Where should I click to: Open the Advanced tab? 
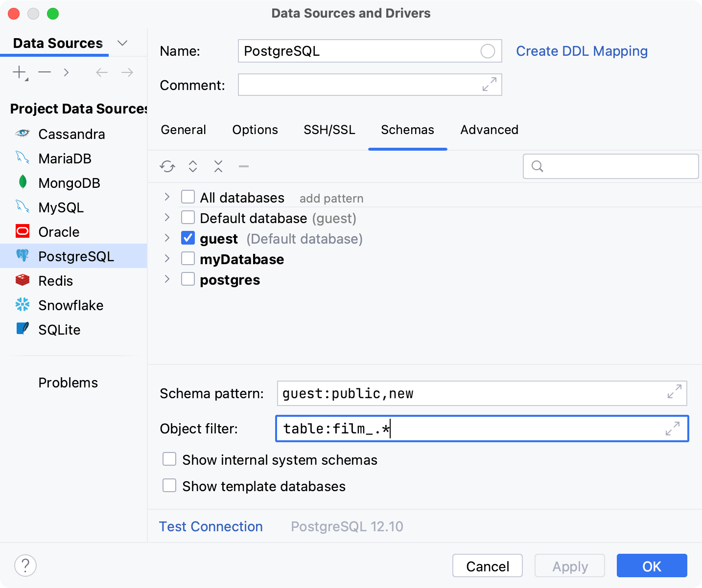pos(489,130)
